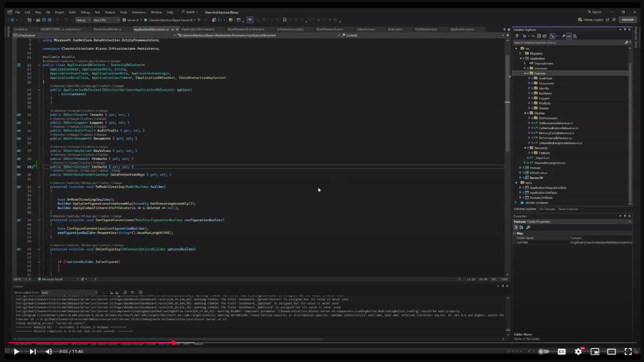
Task: Mute the video volume speaker icon
Action: [49, 352]
